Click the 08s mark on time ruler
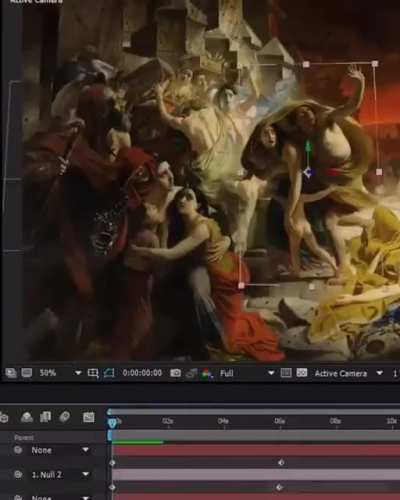 [335, 421]
